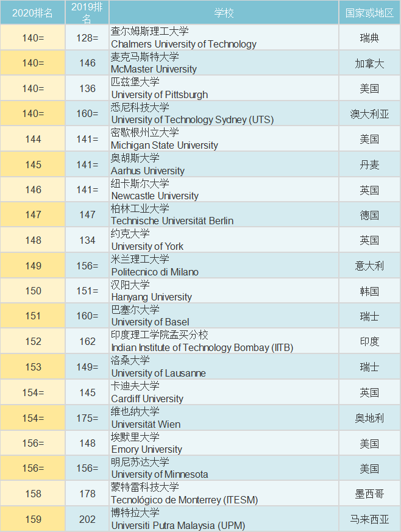
Task: Select Chalmers University of Technology text
Action: [x=183, y=44]
